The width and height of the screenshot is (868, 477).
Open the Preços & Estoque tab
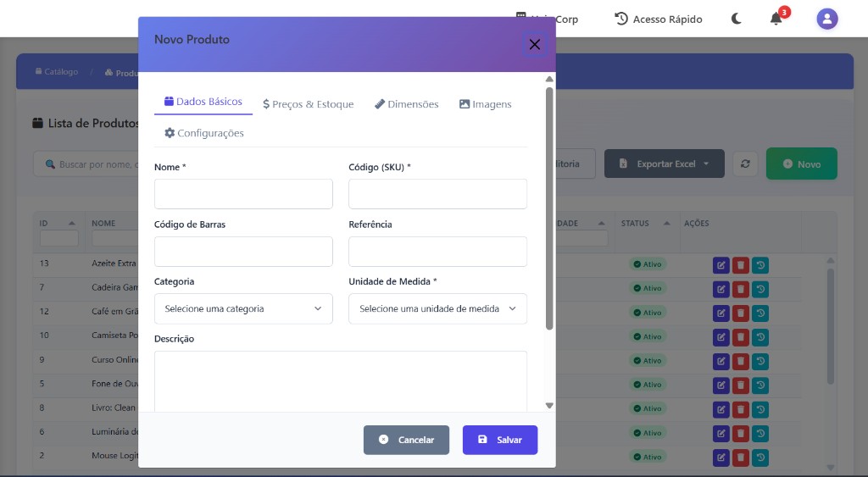[x=308, y=104]
